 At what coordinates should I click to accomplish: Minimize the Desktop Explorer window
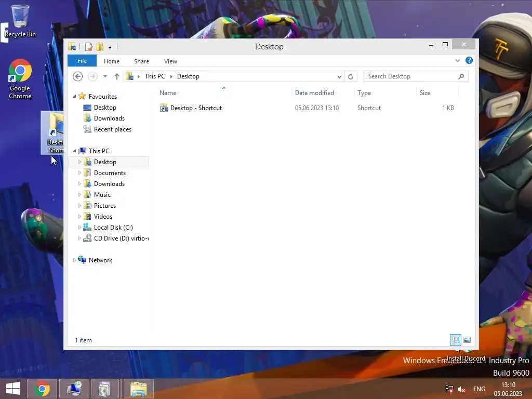[431, 45]
